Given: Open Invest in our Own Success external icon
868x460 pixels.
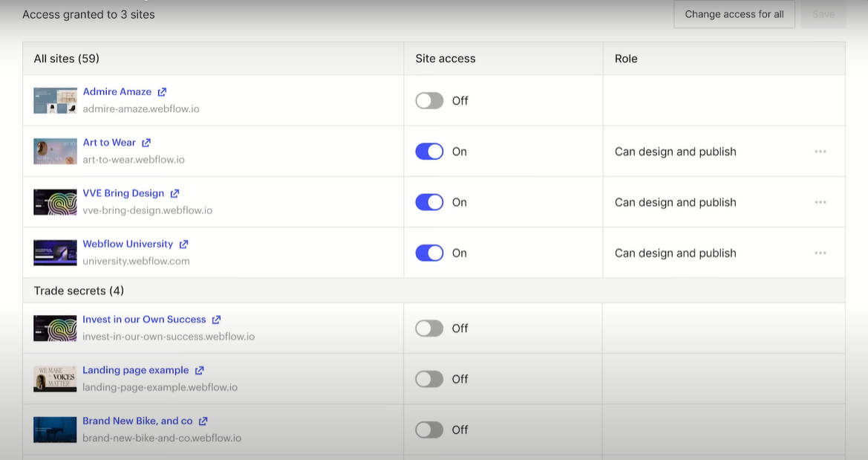Looking at the screenshot, I should [217, 320].
